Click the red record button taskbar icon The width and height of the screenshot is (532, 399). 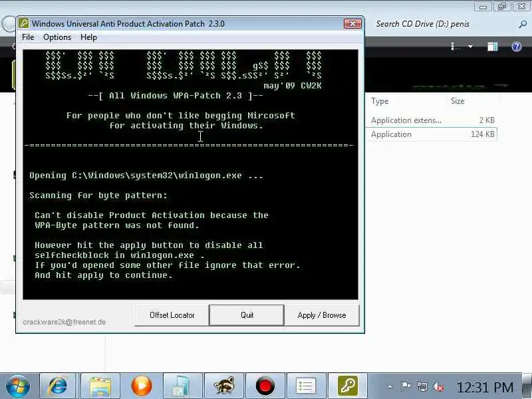click(265, 386)
